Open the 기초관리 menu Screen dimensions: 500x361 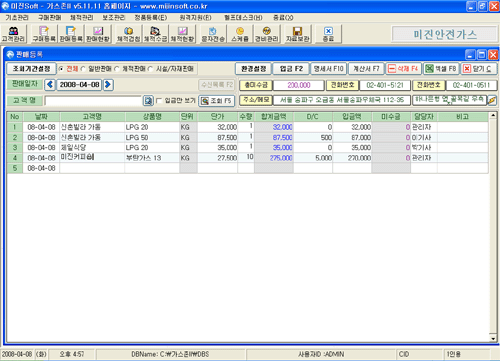pos(17,17)
